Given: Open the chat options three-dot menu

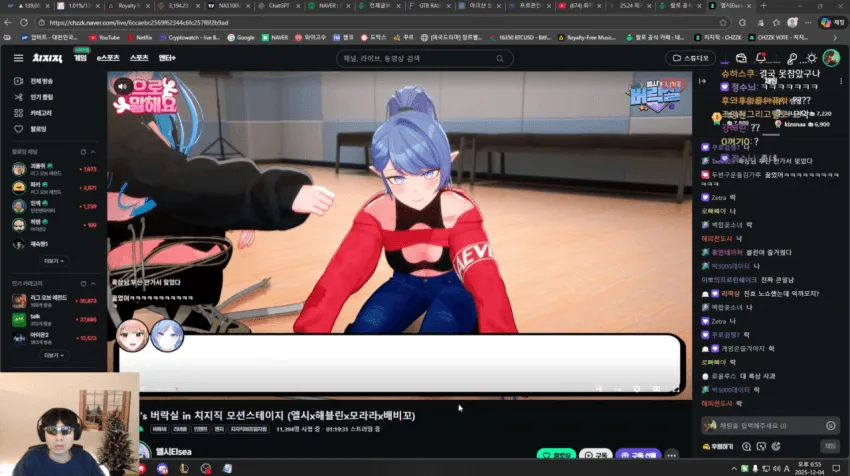Looking at the screenshot, I should [x=841, y=81].
